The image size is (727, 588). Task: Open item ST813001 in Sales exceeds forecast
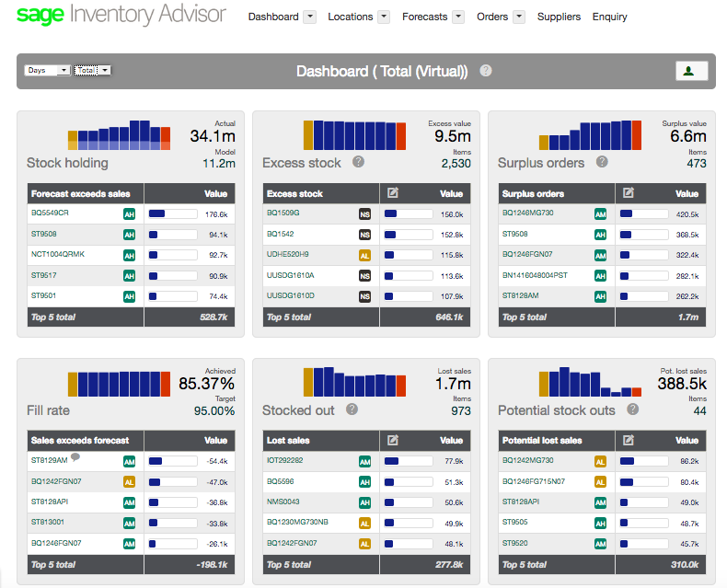click(x=47, y=522)
